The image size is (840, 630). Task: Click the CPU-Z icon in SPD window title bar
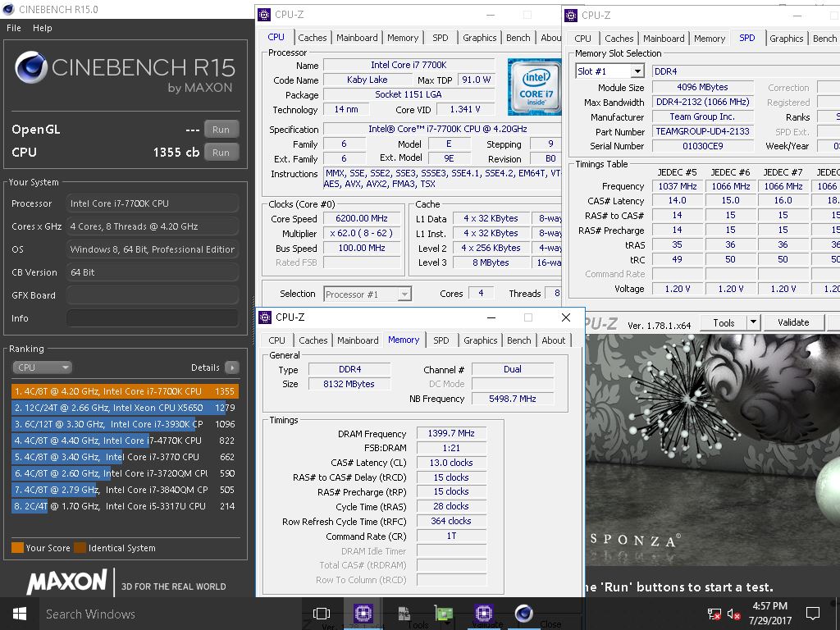571,15
